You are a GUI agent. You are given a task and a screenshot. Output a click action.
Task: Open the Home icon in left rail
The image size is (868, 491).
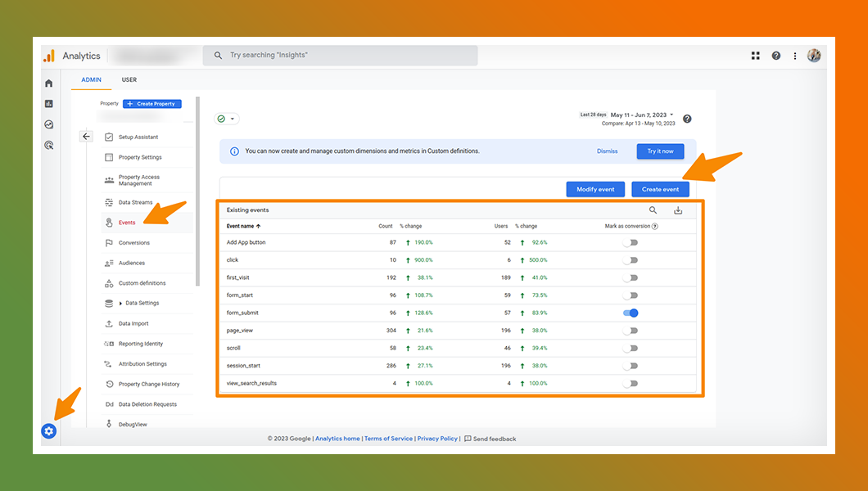(x=49, y=83)
